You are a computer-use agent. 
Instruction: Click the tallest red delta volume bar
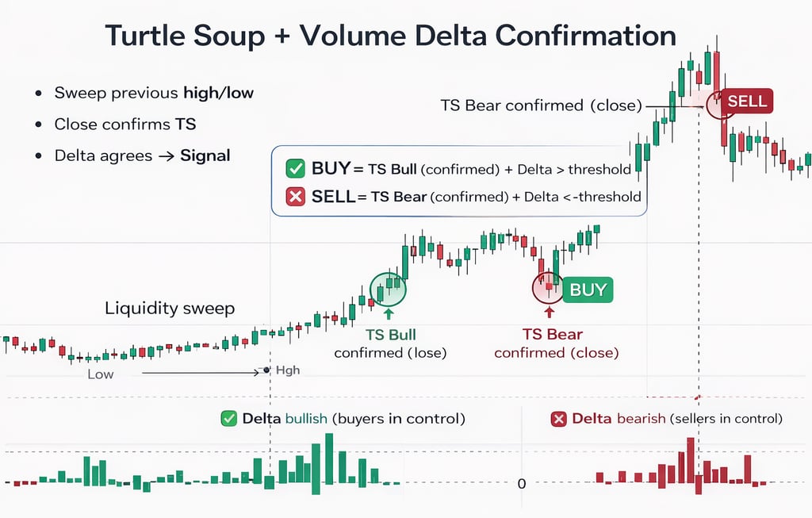coord(690,462)
